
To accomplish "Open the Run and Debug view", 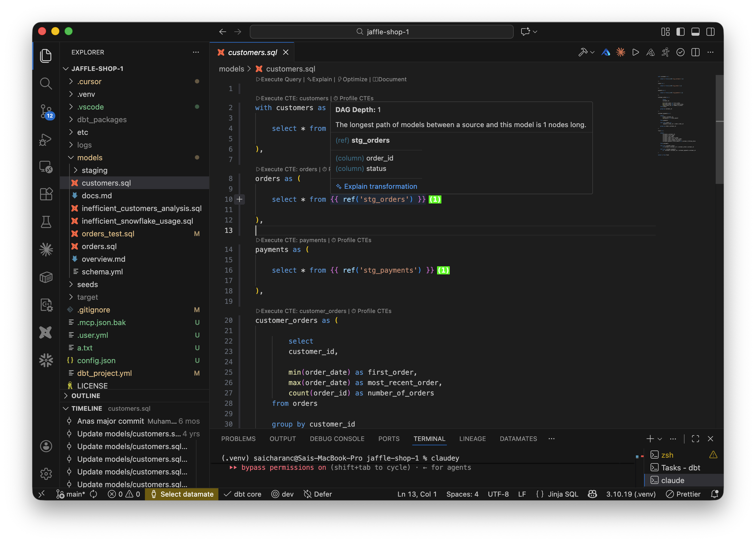I will pyautogui.click(x=46, y=139).
